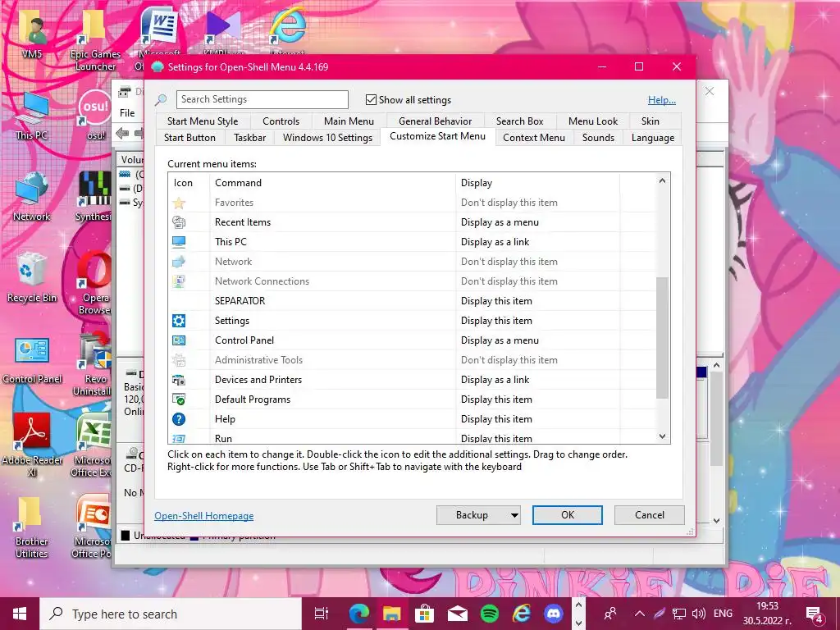Select the Administrative Tools command text
Screen dimensions: 840x630
coord(258,360)
